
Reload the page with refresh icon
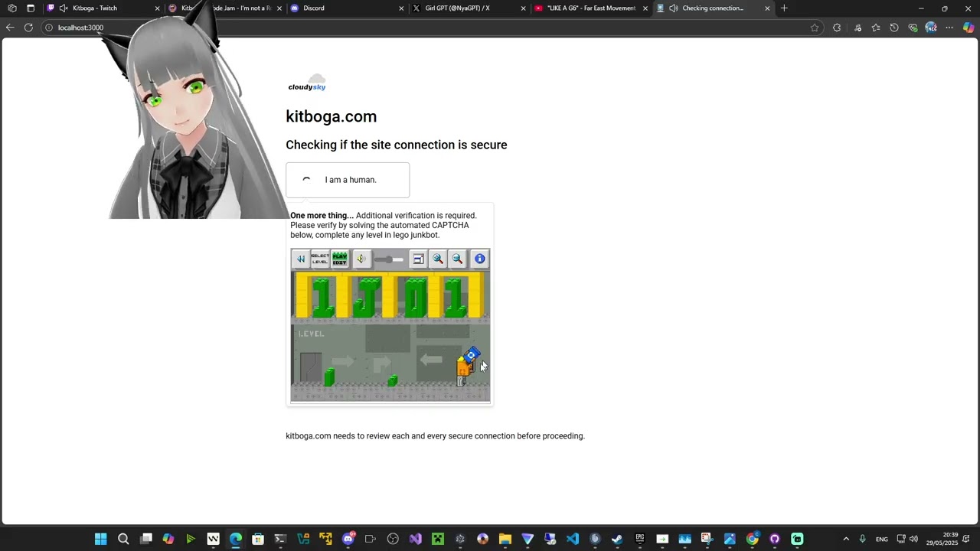point(28,28)
